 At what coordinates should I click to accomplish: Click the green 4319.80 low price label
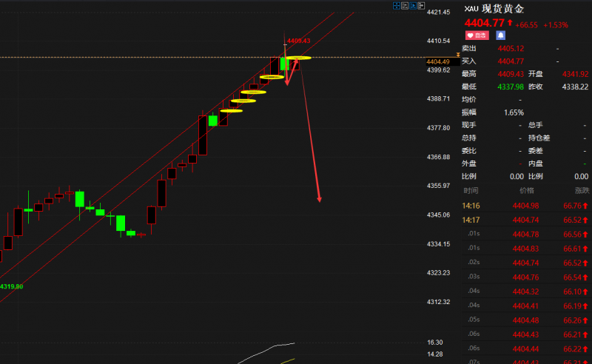(11, 286)
